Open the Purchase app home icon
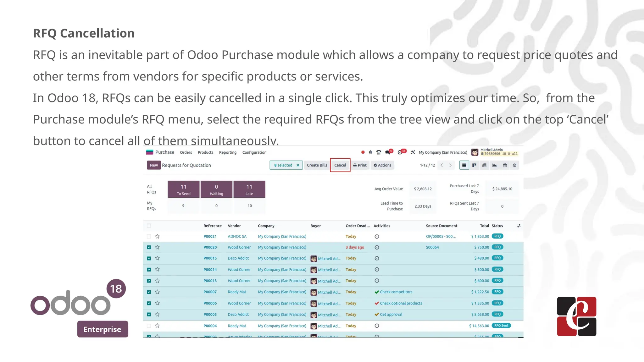Viewport: 644px width, 362px height. [x=150, y=152]
